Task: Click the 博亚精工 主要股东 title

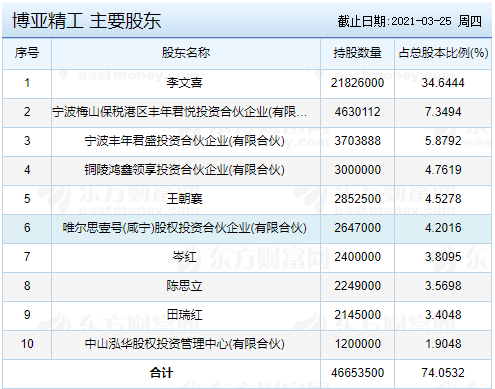Action: pyautogui.click(x=87, y=21)
